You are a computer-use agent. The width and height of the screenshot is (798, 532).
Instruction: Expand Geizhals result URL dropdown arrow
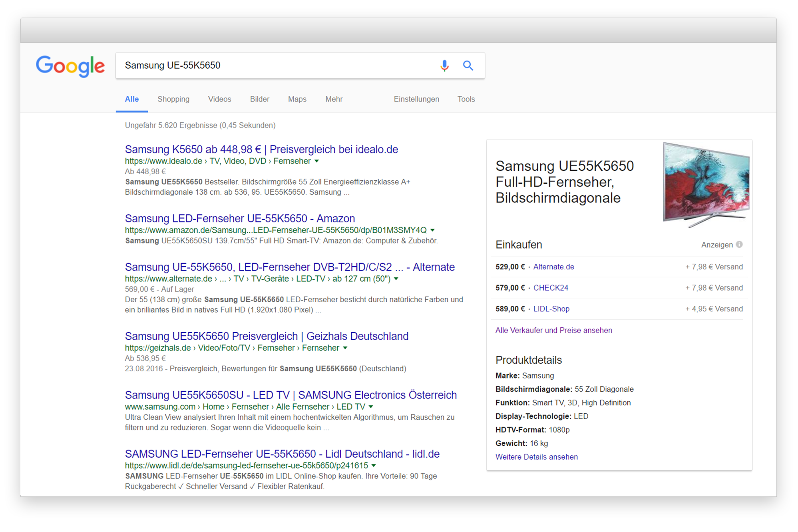click(345, 348)
